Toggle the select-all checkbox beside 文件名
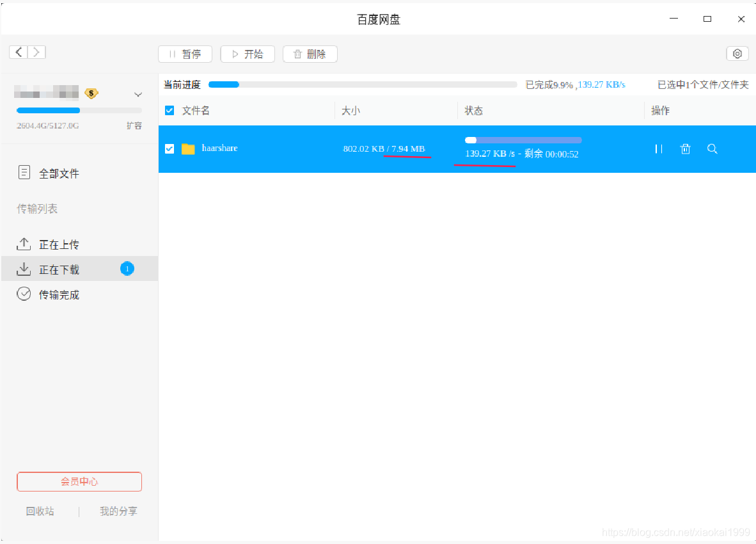756x544 pixels. [169, 111]
